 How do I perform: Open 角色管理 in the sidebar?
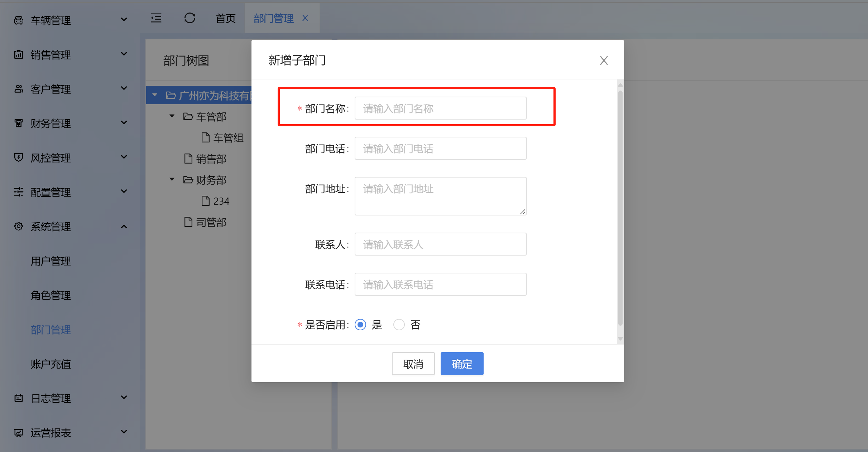coord(51,295)
